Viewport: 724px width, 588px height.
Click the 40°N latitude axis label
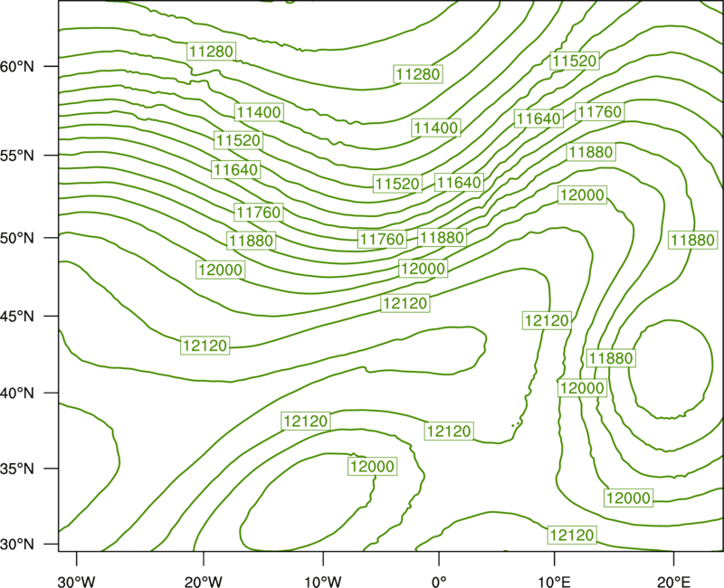[17, 394]
